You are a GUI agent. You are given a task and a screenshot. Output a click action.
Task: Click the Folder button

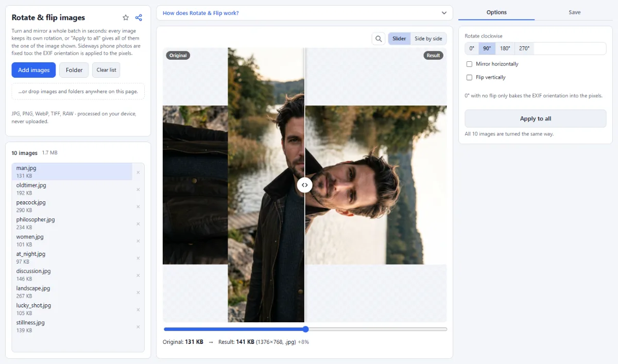(74, 70)
